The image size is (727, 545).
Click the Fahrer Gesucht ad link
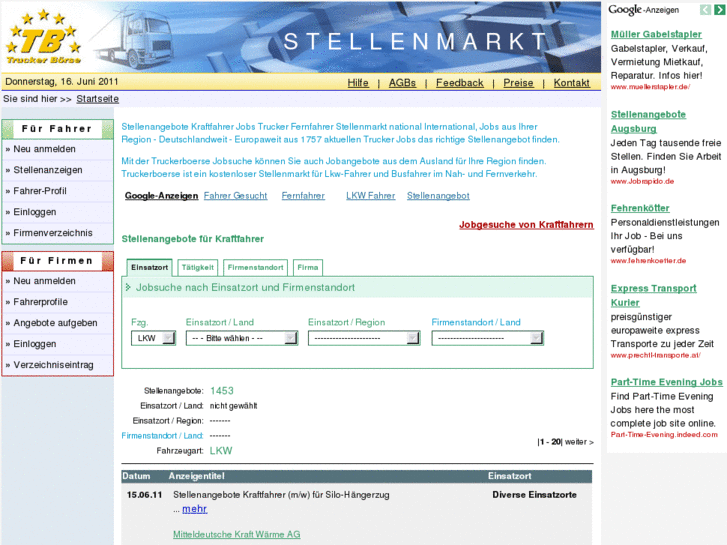(236, 196)
